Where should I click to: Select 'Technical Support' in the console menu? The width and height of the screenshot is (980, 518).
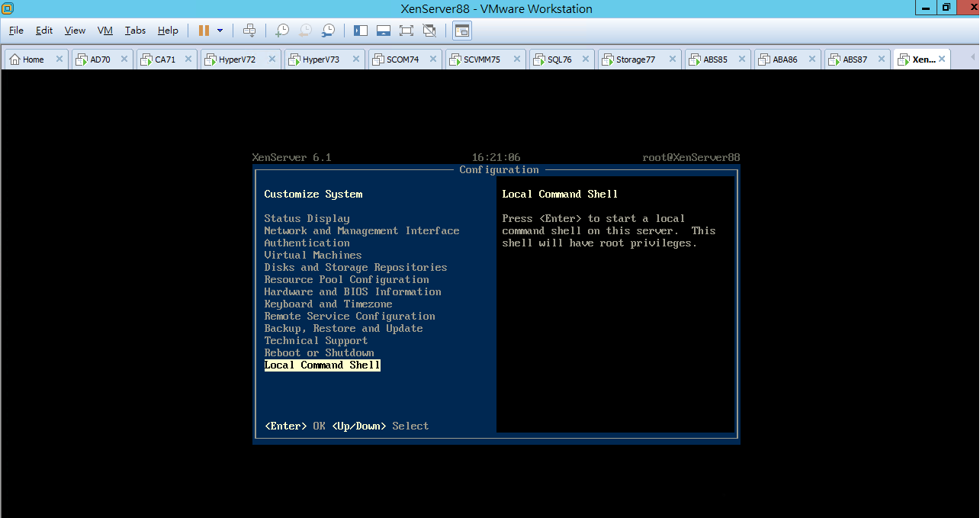point(316,340)
